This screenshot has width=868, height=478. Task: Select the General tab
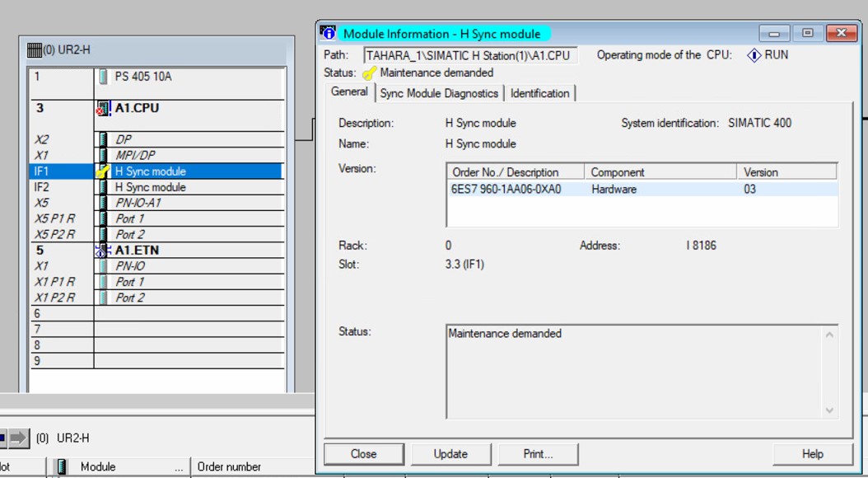tap(349, 92)
